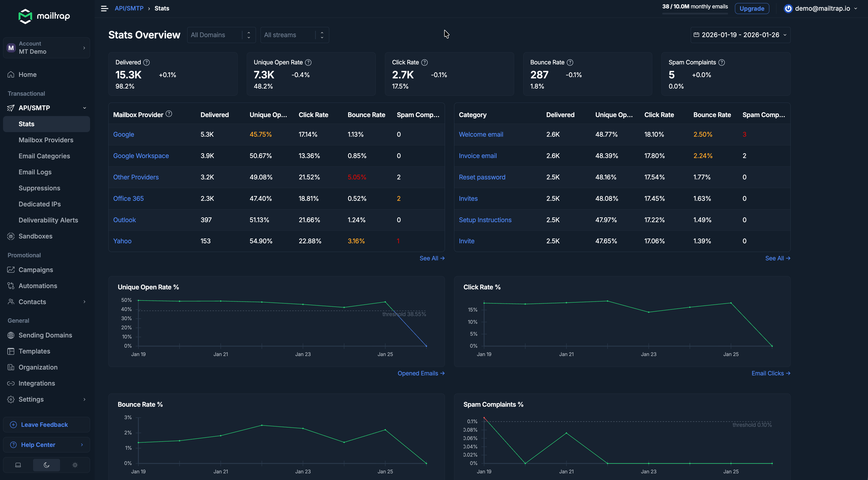The width and height of the screenshot is (868, 480).
Task: Open the All Domains dropdown
Action: click(x=221, y=35)
